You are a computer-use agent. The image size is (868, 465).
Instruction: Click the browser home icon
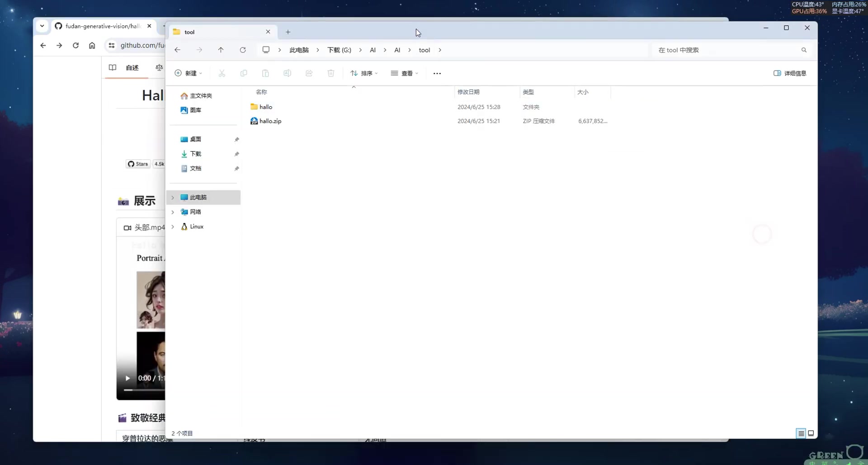click(92, 45)
